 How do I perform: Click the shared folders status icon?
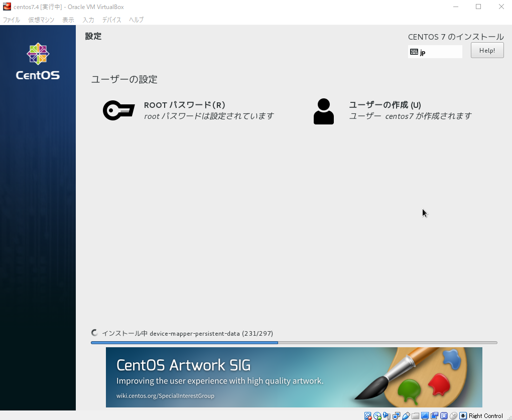(415, 415)
